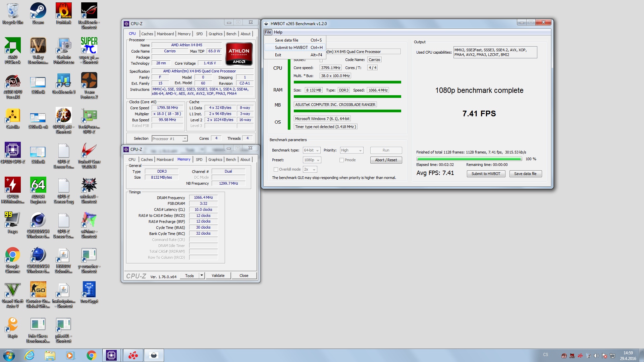Expand the Priority High dropdown

coord(352,150)
